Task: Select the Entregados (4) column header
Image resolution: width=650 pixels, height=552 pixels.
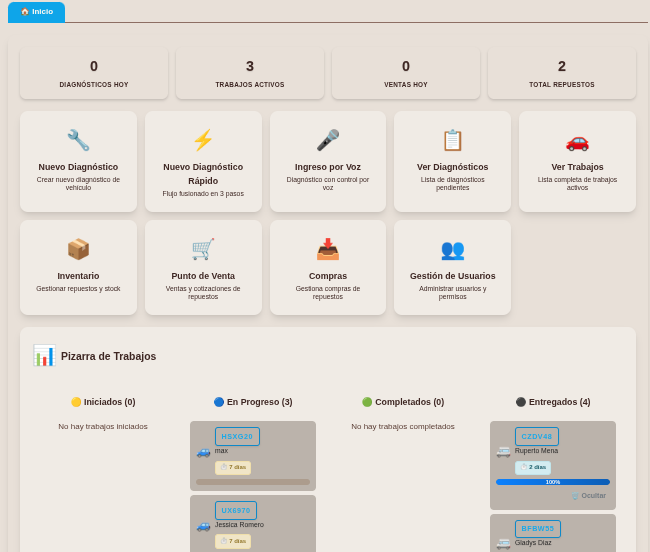Action: tap(553, 402)
